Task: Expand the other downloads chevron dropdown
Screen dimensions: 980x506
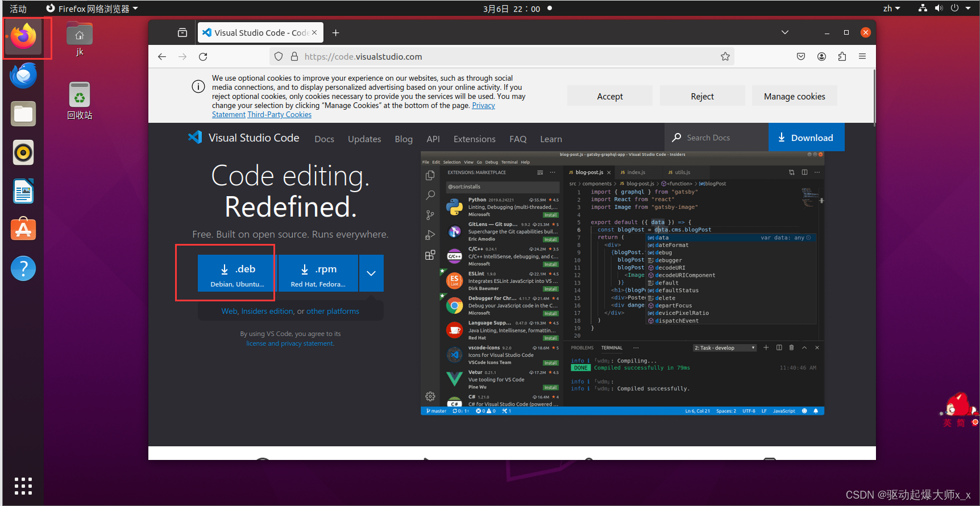Action: click(371, 273)
